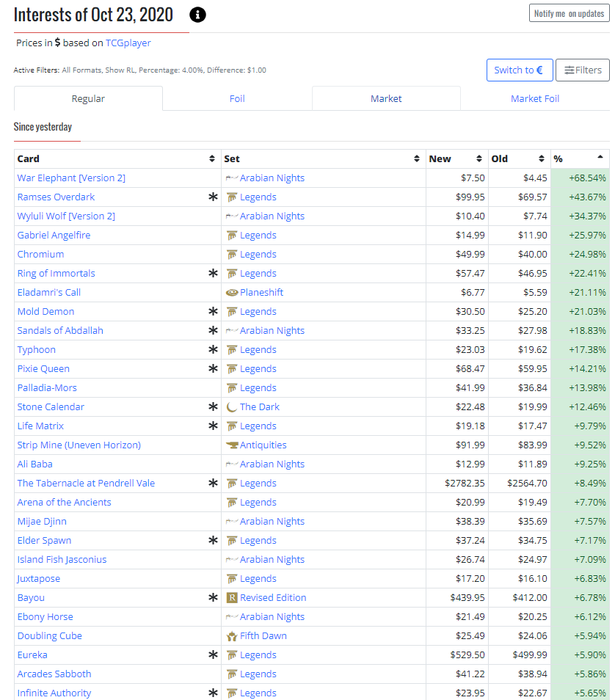Open the Gabriel Angelfire card link
The height and width of the screenshot is (700, 615).
pos(54,236)
